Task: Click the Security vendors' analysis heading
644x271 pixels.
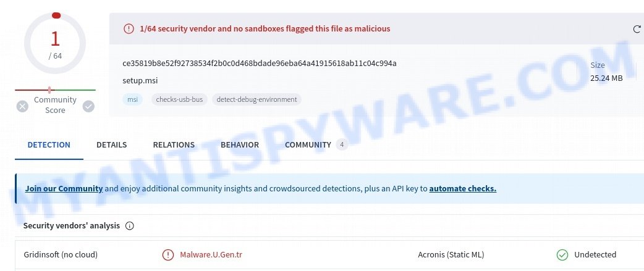Action: 72,225
